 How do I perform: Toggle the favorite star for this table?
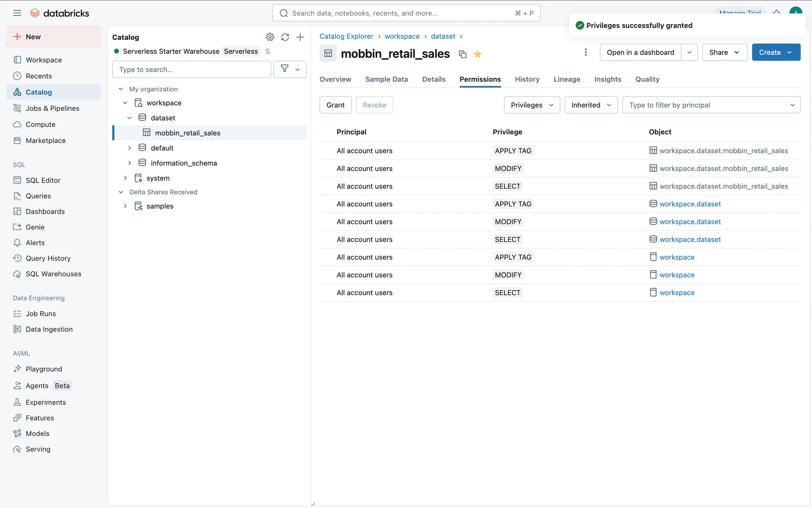(x=477, y=54)
